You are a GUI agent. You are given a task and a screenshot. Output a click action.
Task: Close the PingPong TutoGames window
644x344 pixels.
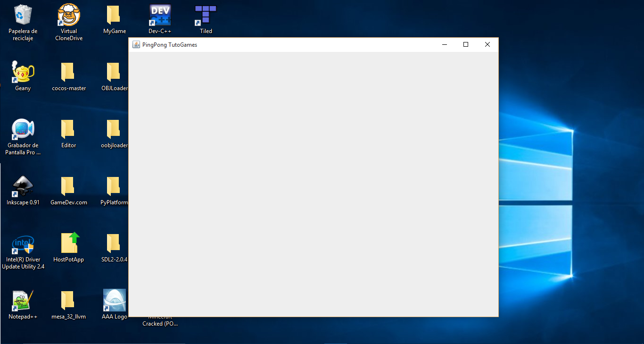coord(487,44)
